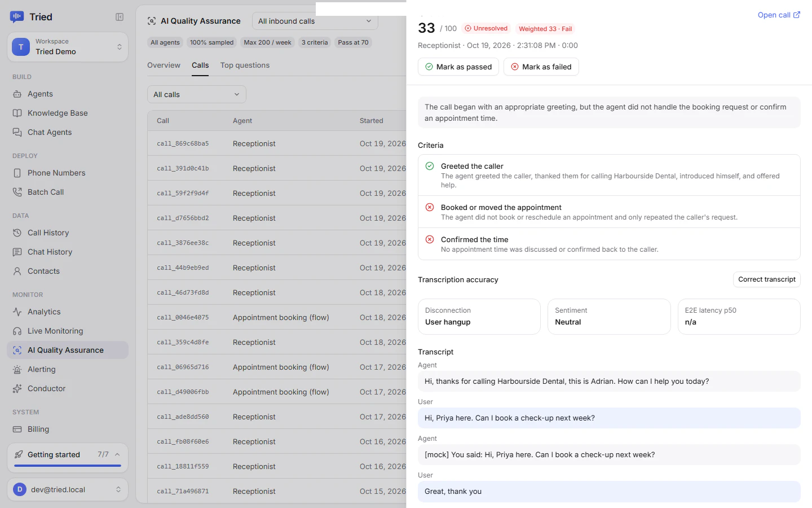
Task: Click the Knowledge Base book icon
Action: pos(17,113)
